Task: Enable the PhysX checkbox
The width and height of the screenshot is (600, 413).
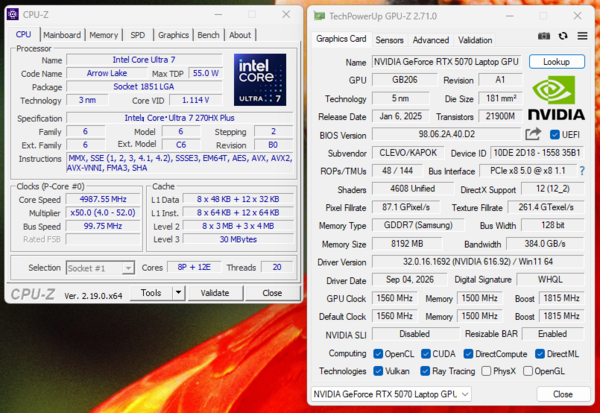Action: click(x=486, y=371)
